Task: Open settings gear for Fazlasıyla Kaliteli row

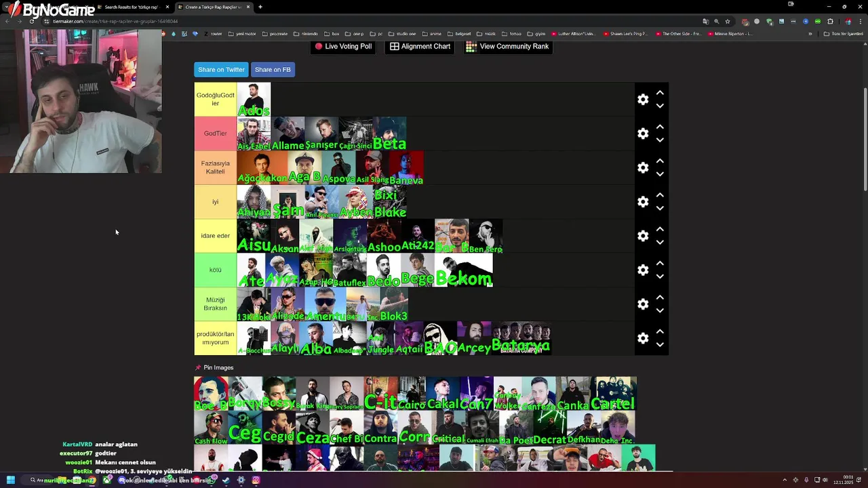Action: click(643, 167)
